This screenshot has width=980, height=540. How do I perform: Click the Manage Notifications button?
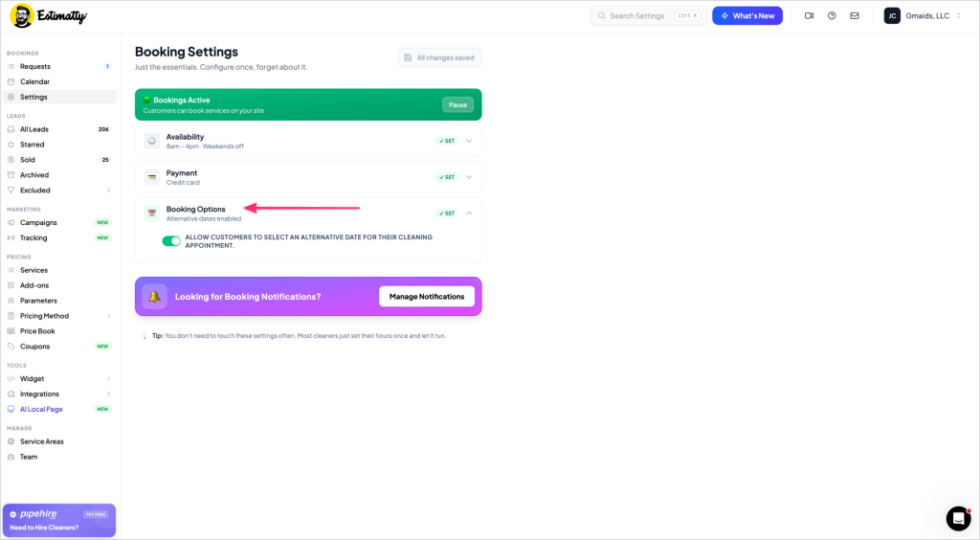tap(427, 296)
